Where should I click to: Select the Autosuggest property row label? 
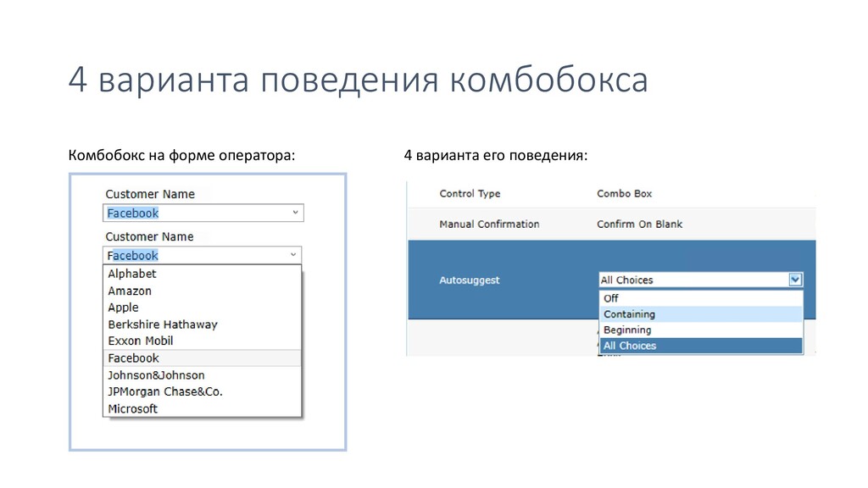(x=470, y=280)
